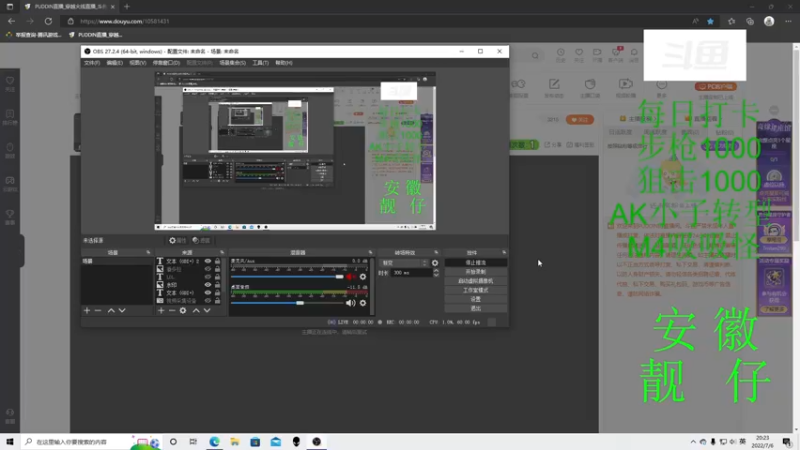The width and height of the screenshot is (800, 450).
Task: Open the 帮助(H) menu in OBS
Action: [284, 63]
